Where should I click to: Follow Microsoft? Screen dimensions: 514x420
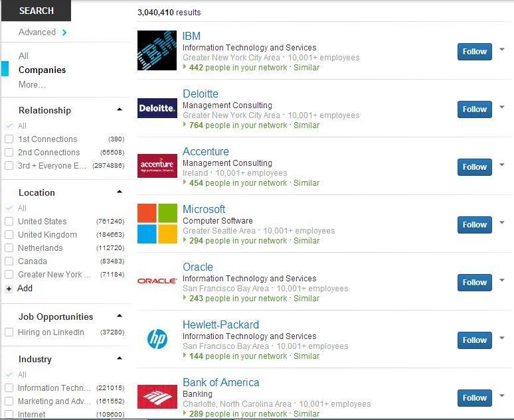coord(474,225)
